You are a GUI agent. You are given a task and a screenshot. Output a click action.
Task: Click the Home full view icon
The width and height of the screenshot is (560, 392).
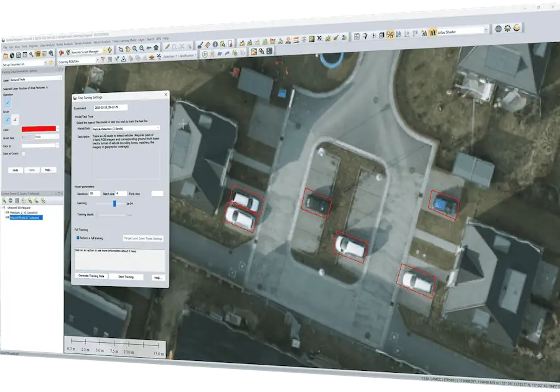pyautogui.click(x=156, y=47)
